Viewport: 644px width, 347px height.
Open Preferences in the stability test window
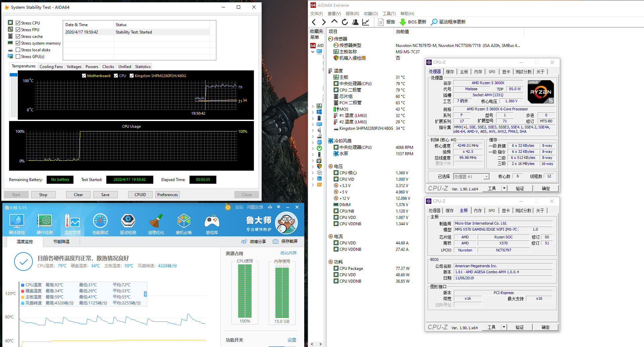pos(167,194)
